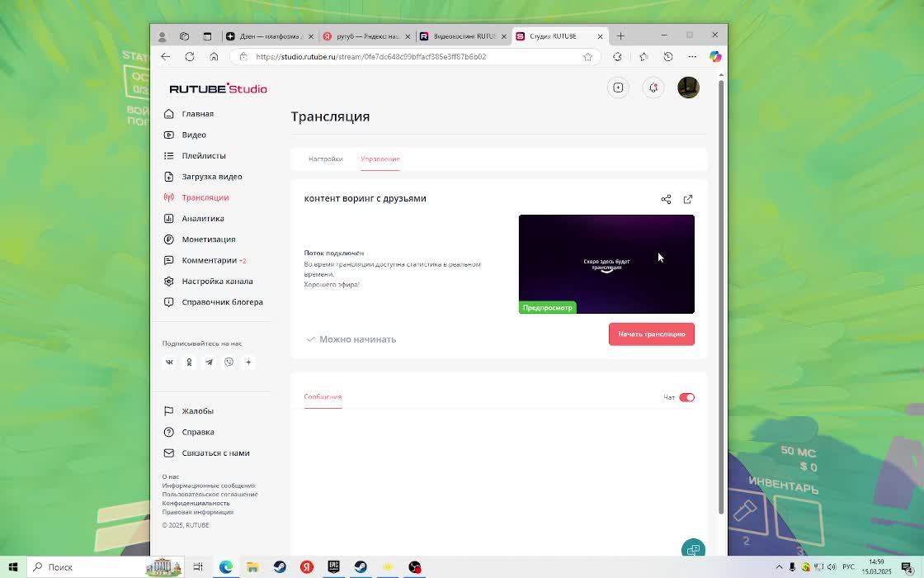
Task: Open browser history icon
Action: (x=668, y=57)
